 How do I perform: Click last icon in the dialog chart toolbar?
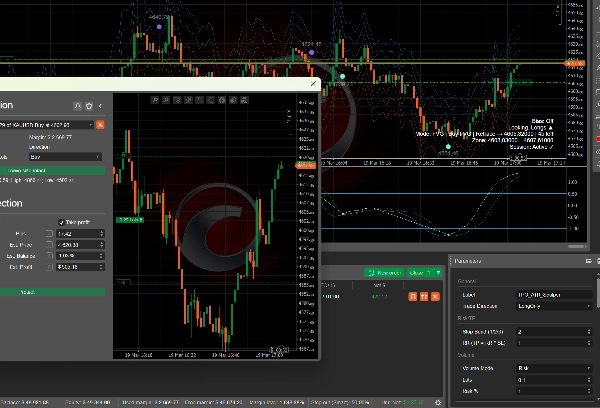(x=244, y=100)
